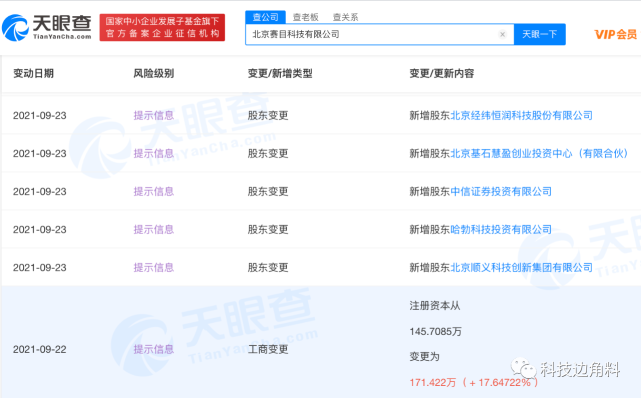
Task: Select the 查公司 tab
Action: [265, 17]
